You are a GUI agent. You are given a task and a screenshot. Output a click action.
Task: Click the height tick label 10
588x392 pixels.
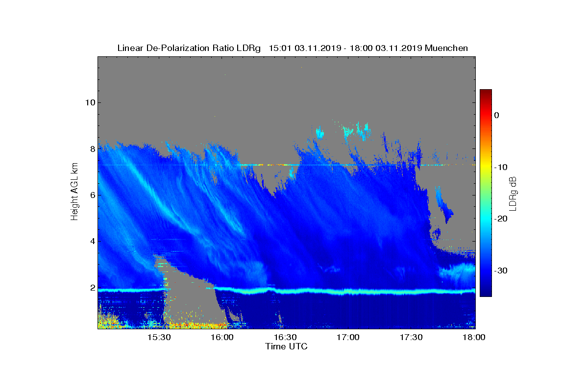[x=90, y=102]
